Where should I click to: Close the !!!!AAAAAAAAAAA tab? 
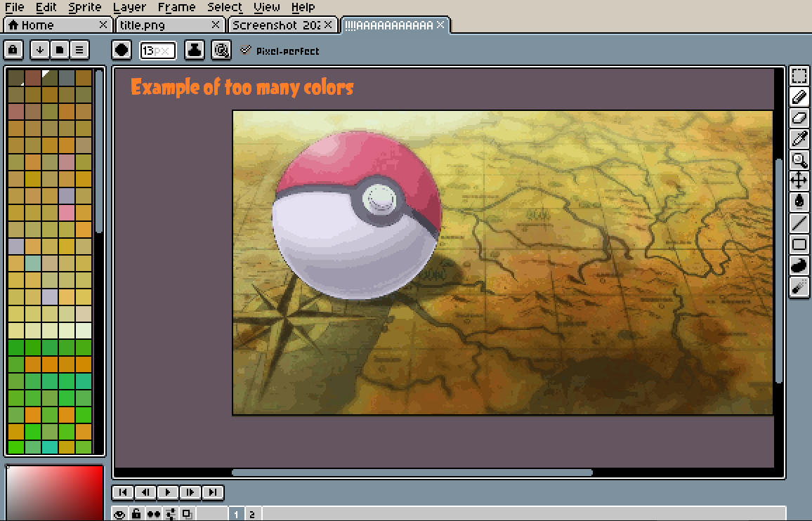click(x=440, y=25)
